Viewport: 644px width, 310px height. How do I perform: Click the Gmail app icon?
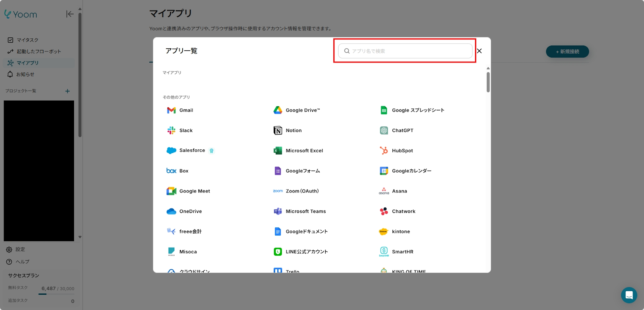(171, 110)
